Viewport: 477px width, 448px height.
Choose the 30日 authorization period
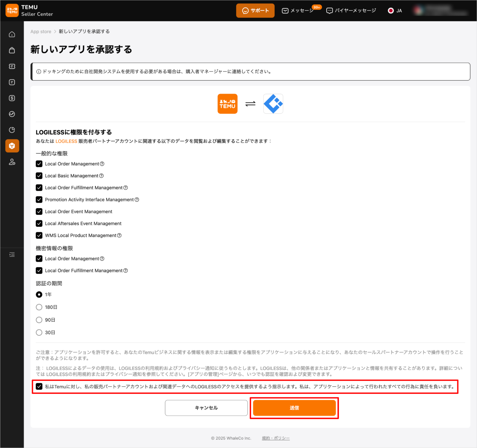pos(39,333)
